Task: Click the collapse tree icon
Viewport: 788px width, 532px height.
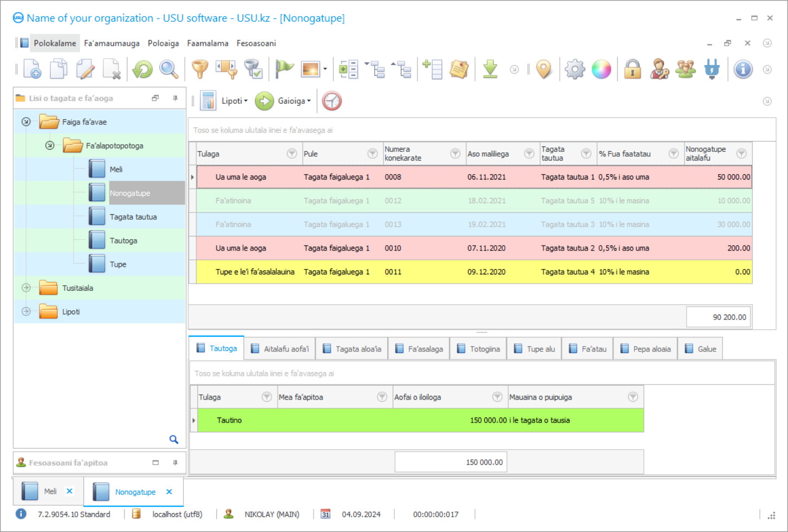Action: point(401,69)
